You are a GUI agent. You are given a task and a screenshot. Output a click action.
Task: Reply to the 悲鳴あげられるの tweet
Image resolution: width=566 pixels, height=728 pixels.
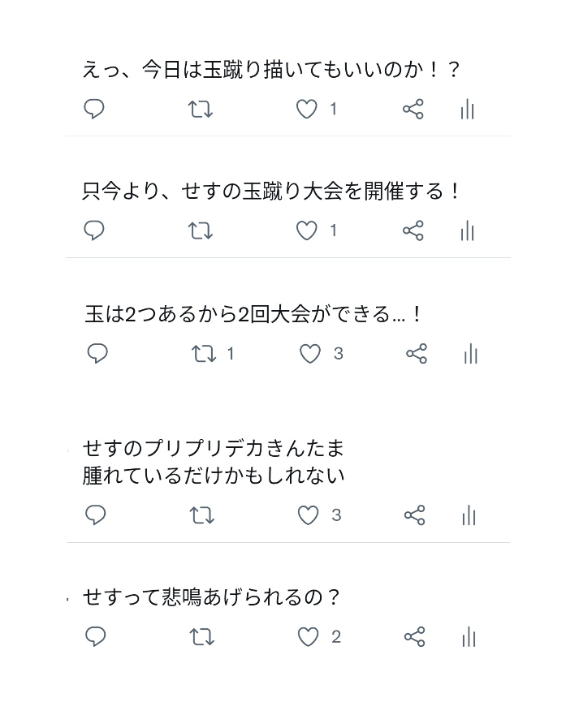(96, 636)
